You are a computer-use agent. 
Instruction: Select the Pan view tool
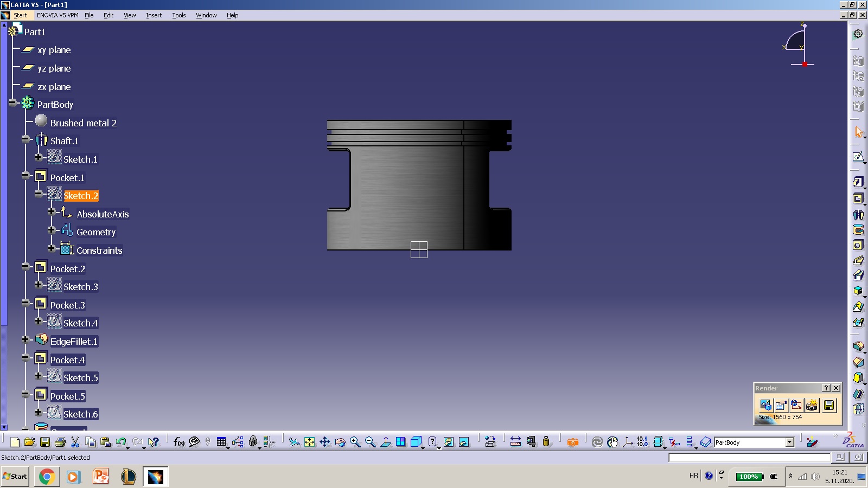pos(324,442)
